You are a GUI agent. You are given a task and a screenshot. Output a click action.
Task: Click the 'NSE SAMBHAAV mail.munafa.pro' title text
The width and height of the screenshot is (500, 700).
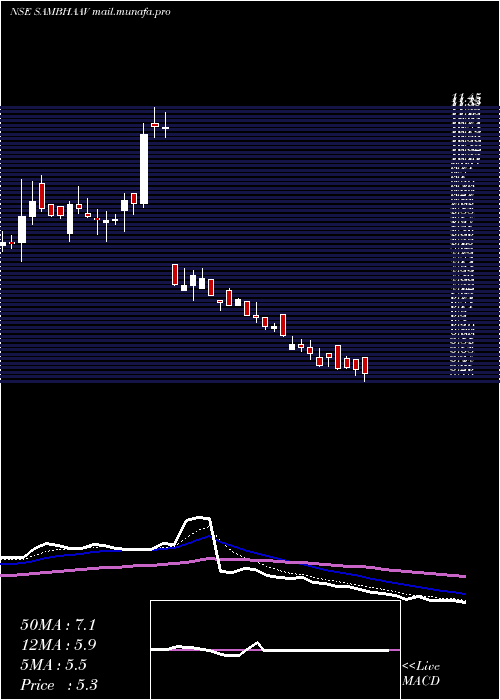[x=90, y=12]
